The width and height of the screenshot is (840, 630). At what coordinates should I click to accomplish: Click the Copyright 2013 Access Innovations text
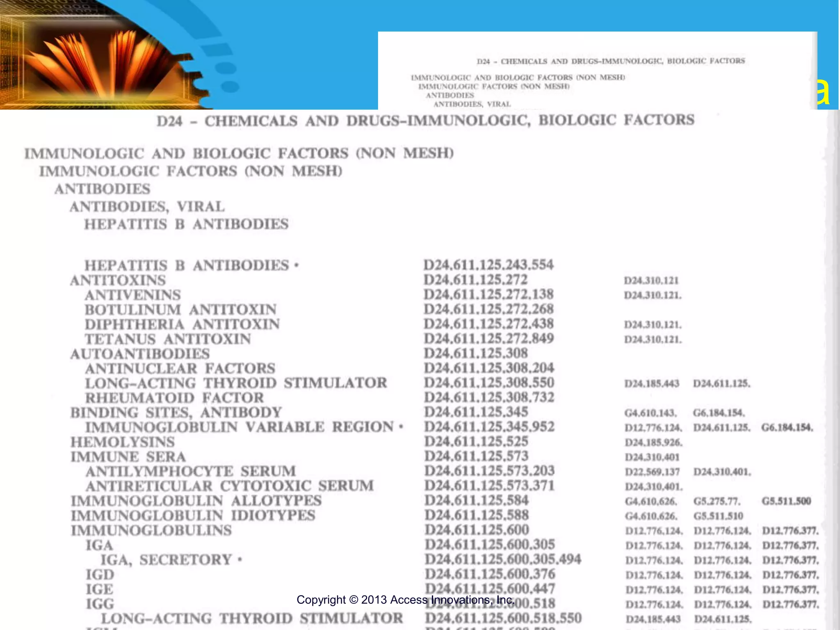click(x=406, y=600)
